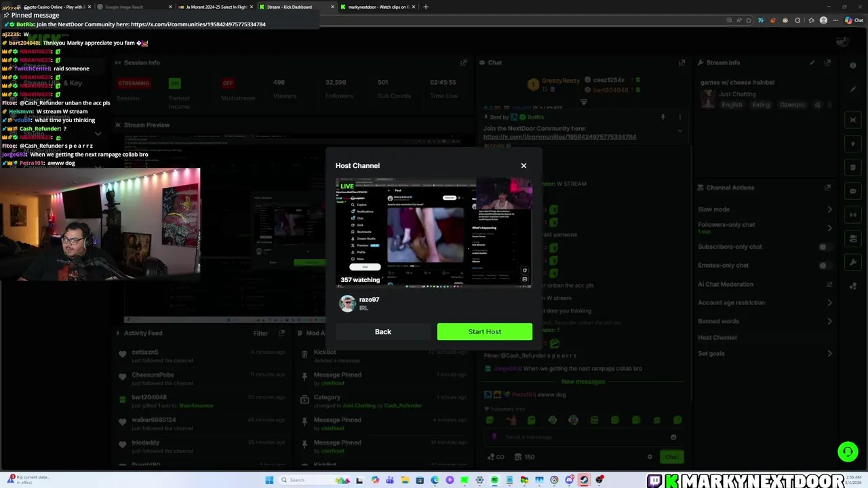Click the New messages divider in chat
The height and width of the screenshot is (488, 868).
pyautogui.click(x=583, y=382)
